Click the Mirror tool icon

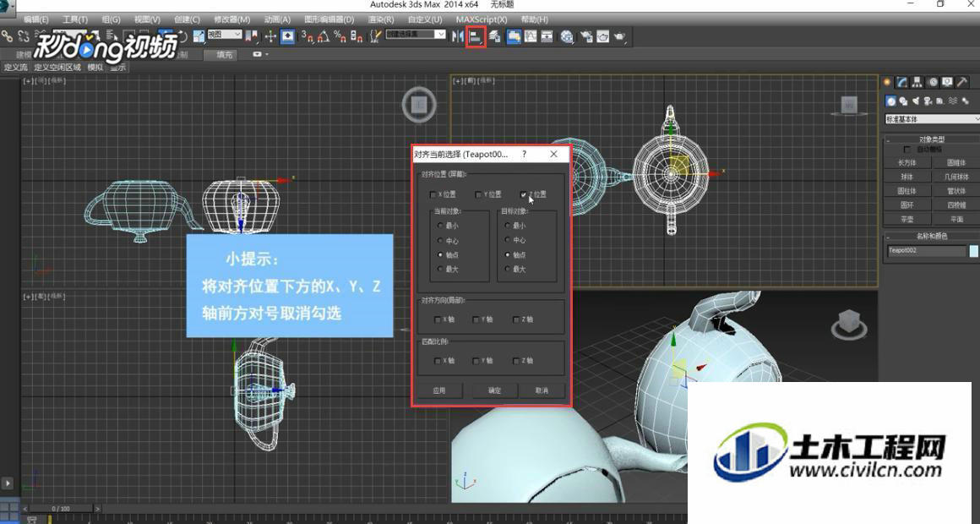(x=458, y=37)
